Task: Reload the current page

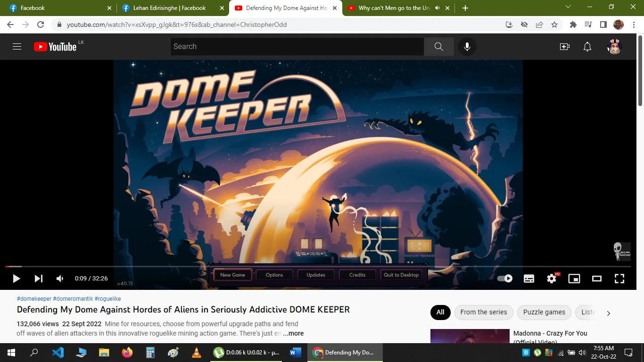Action: tap(41, 25)
